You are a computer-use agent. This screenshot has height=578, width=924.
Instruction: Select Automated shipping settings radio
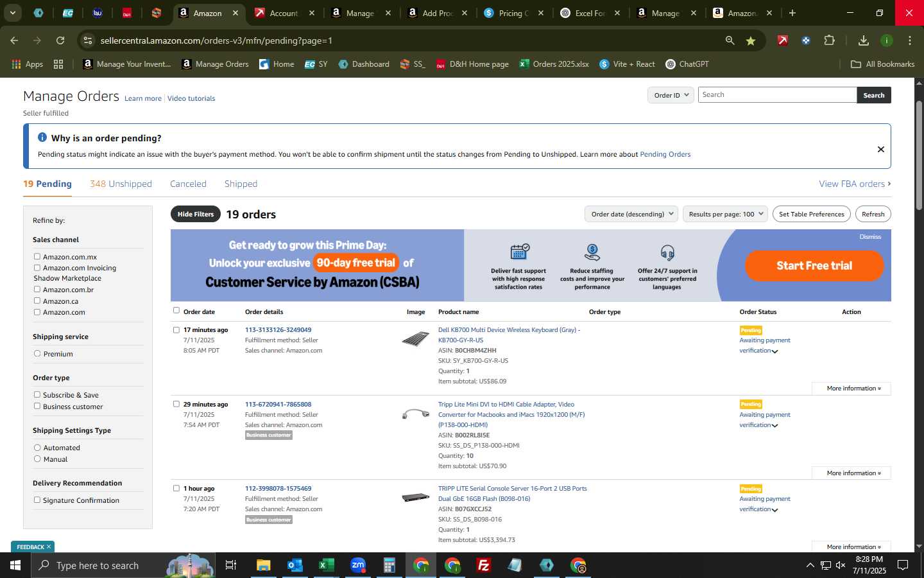(37, 447)
